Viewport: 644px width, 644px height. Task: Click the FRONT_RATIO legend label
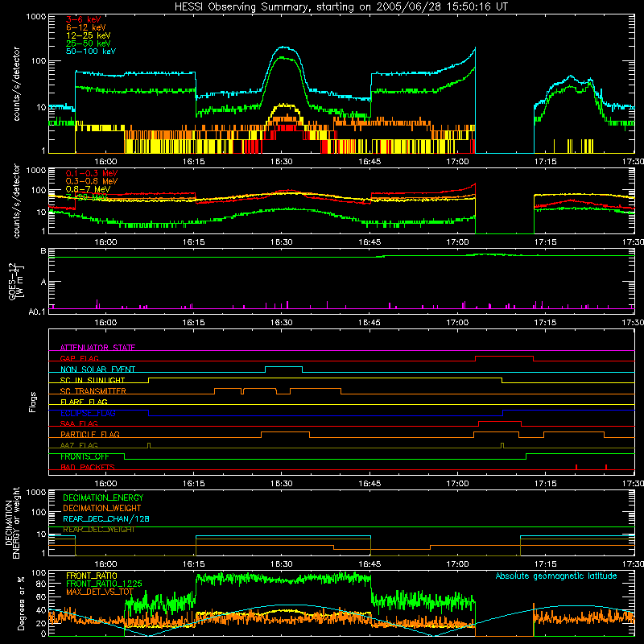[92, 576]
